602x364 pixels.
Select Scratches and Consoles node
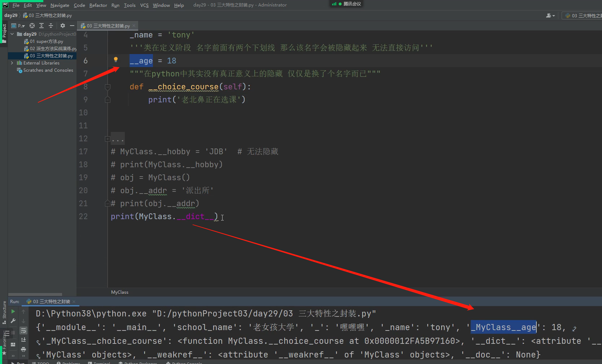pos(45,70)
